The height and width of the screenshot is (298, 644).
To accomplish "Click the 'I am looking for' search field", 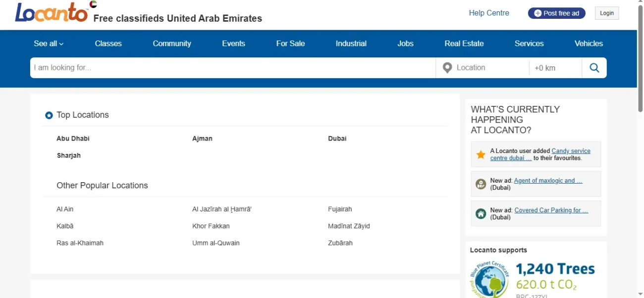I will click(198, 67).
